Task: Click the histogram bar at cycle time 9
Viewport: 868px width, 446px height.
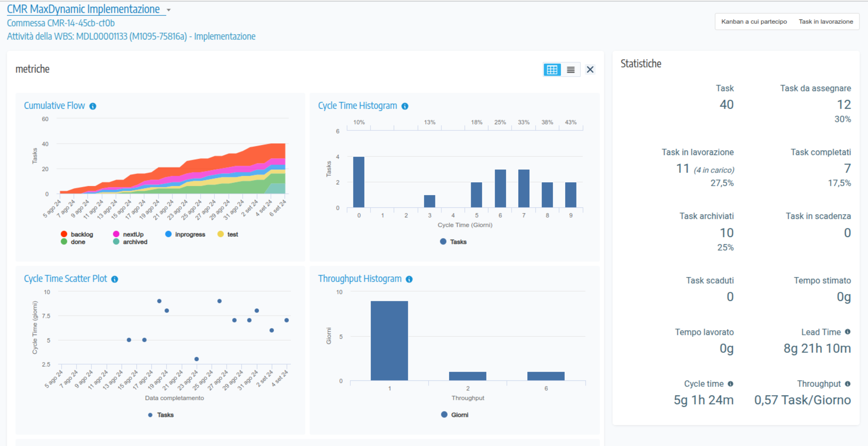Action: pos(571,195)
